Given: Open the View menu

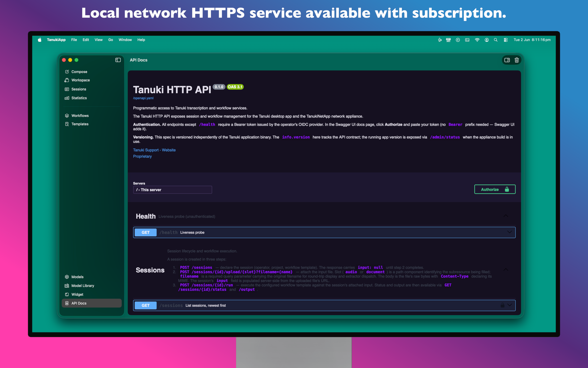Looking at the screenshot, I should (x=98, y=40).
